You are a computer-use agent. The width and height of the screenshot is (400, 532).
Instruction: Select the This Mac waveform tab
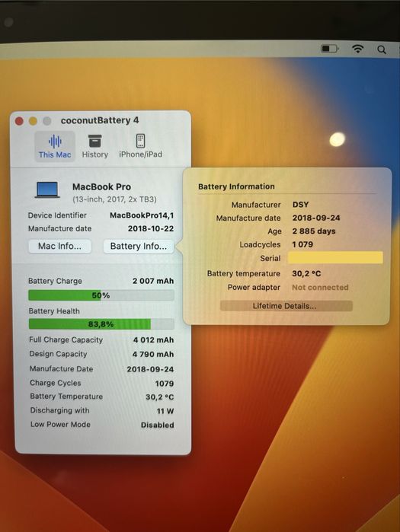[55, 147]
